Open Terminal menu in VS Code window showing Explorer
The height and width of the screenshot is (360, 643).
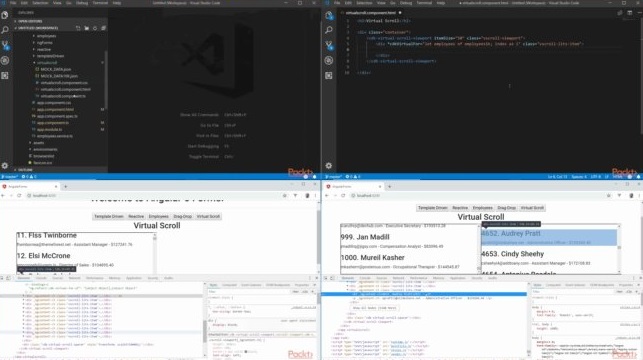[100, 3]
